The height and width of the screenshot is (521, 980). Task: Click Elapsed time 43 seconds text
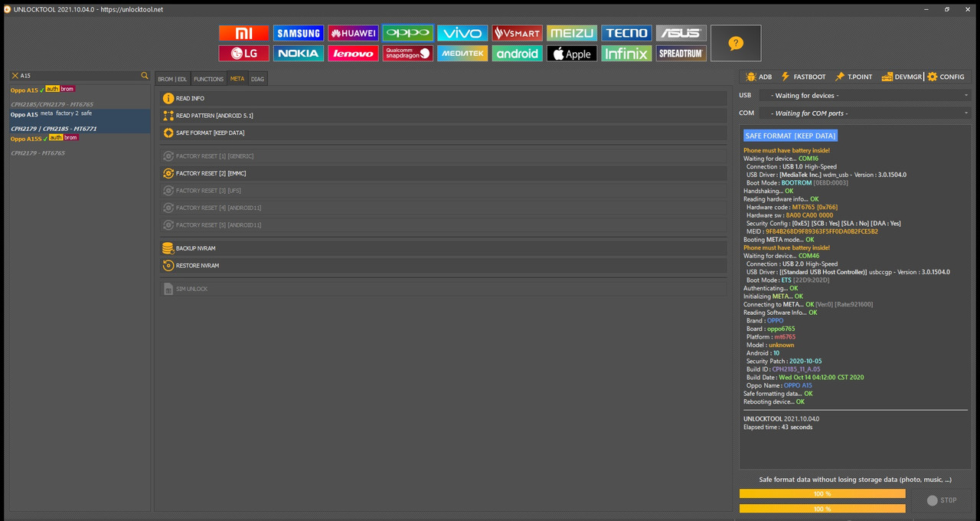pos(778,428)
